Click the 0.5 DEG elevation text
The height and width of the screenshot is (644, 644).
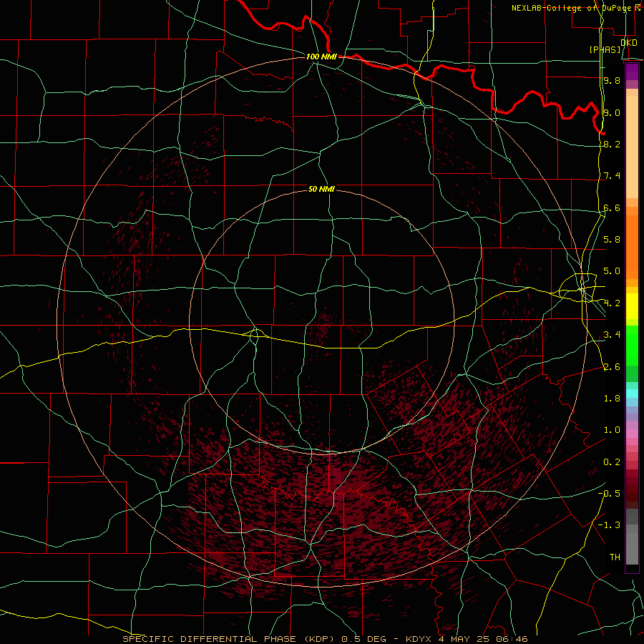pyautogui.click(x=364, y=639)
